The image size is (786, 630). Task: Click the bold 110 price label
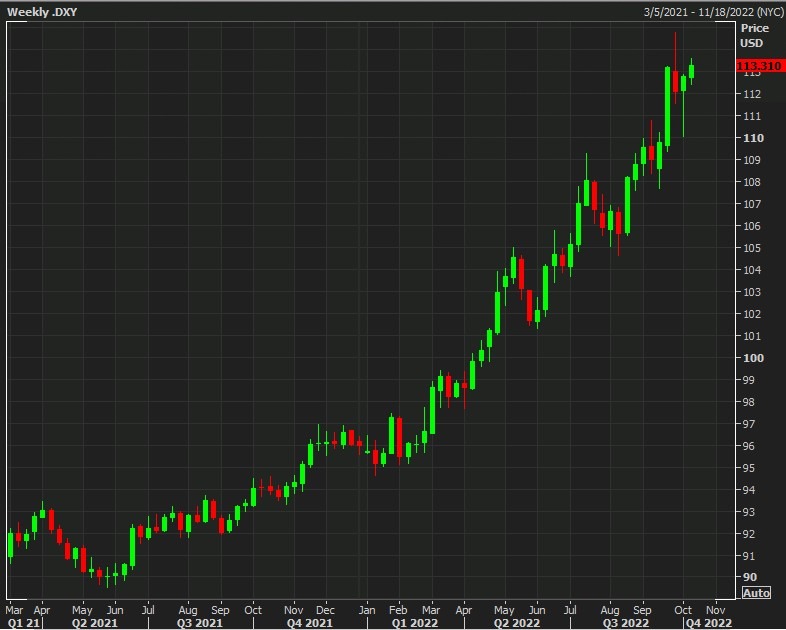(x=753, y=138)
